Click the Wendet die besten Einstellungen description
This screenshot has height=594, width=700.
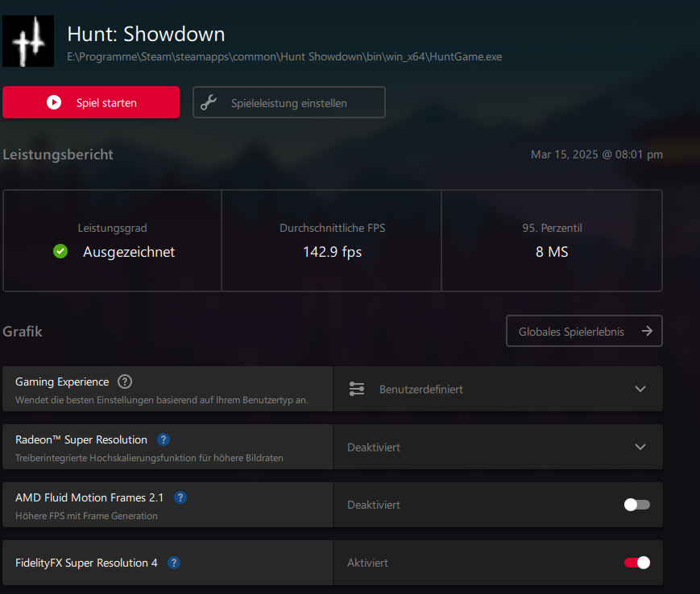162,400
